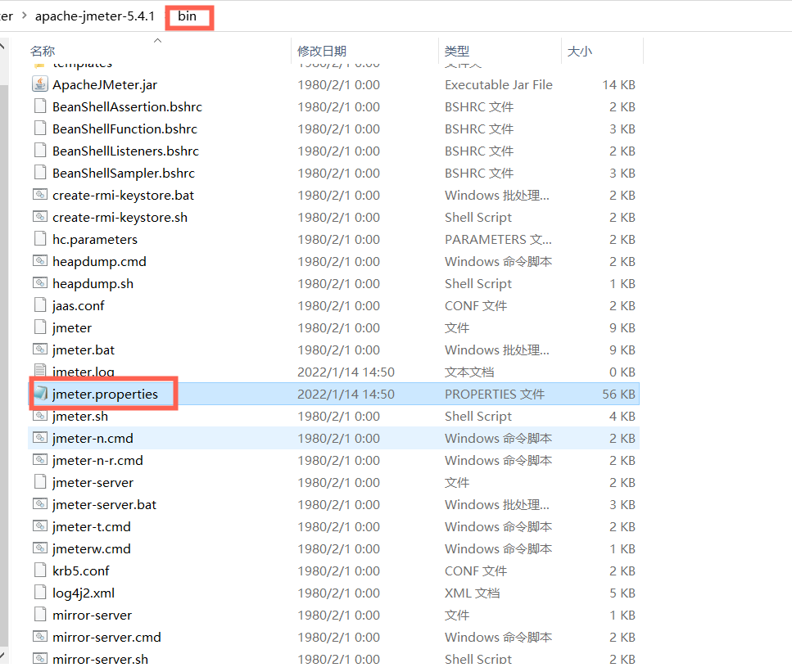The width and height of the screenshot is (792, 672).
Task: Sort files by the 大小 column header
Action: 579,51
